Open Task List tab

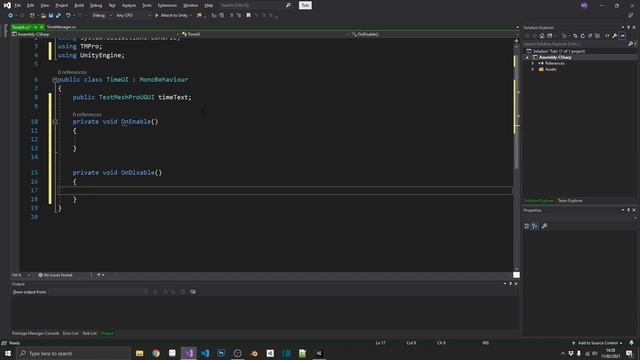89,333
